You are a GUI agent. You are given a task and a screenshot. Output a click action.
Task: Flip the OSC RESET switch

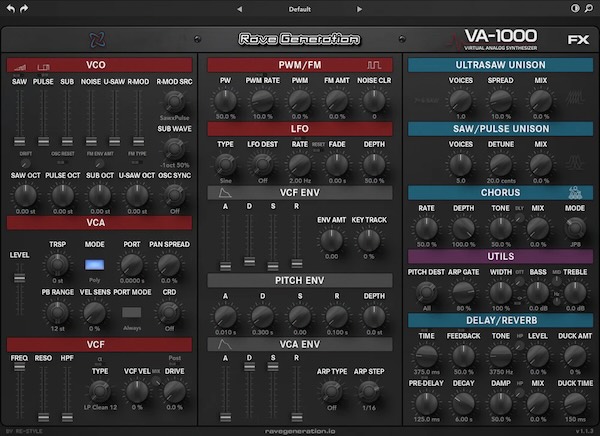click(x=61, y=162)
